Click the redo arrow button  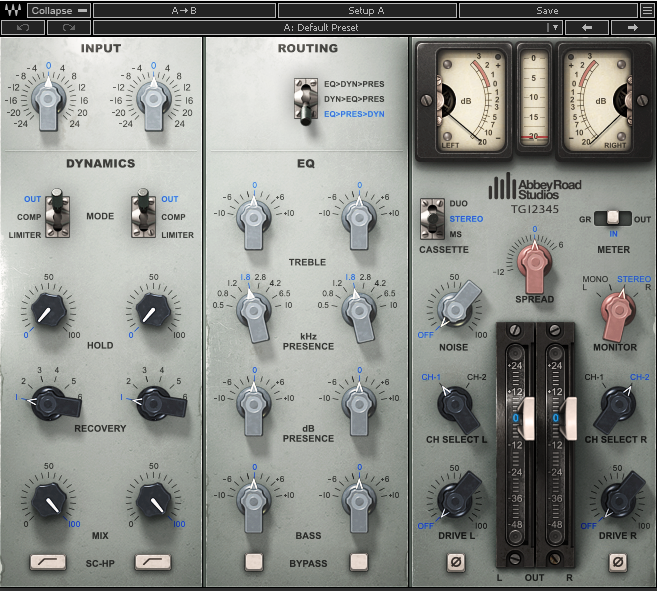coord(69,28)
